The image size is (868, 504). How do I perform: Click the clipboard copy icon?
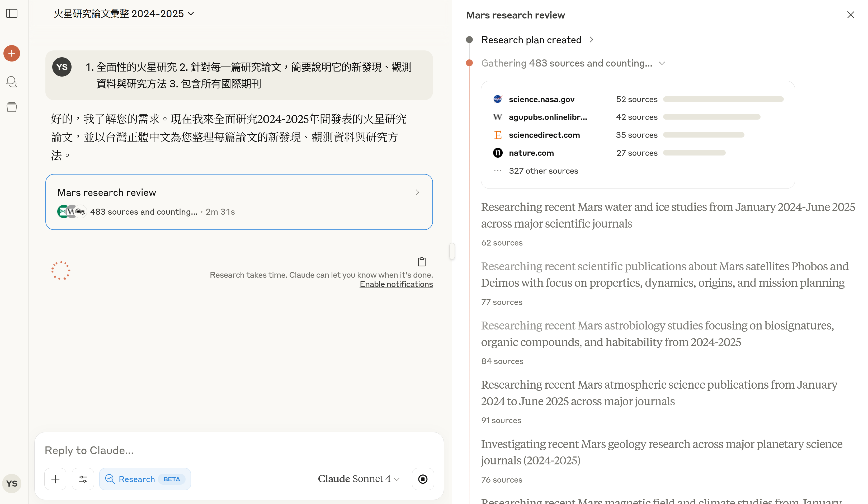[422, 262]
